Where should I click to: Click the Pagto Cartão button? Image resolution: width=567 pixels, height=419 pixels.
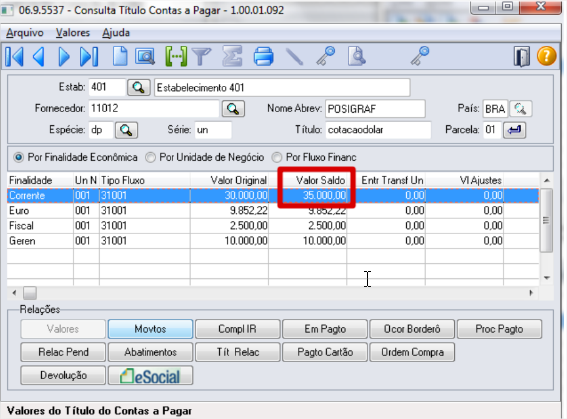[325, 352]
